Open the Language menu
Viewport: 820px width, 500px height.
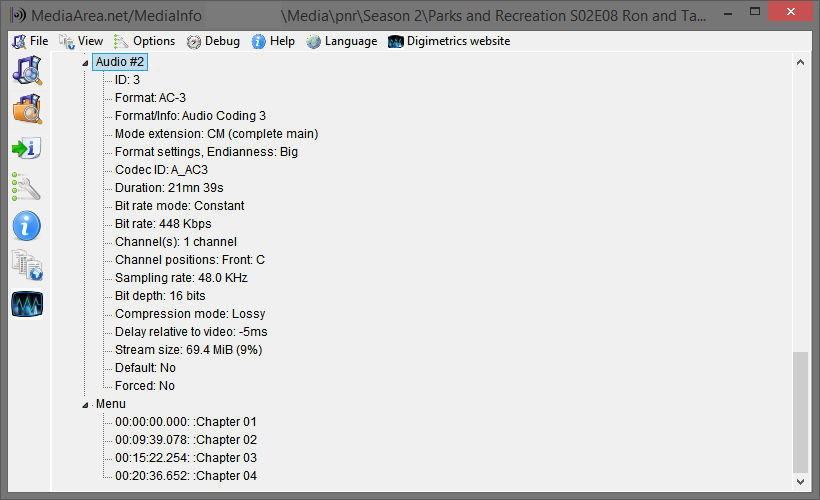click(342, 41)
